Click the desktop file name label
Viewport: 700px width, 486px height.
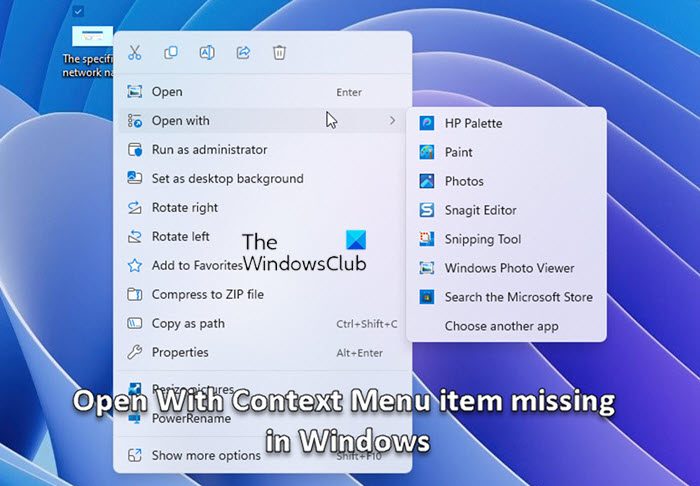[x=88, y=66]
